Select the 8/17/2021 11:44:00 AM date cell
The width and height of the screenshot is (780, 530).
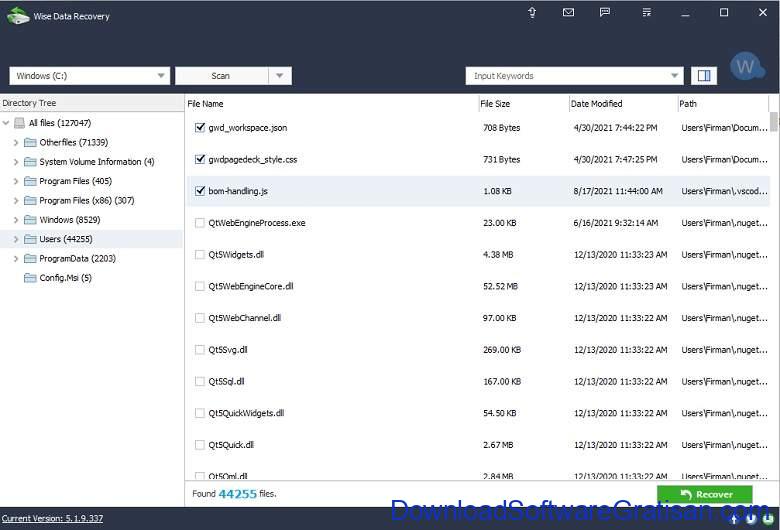(617, 191)
